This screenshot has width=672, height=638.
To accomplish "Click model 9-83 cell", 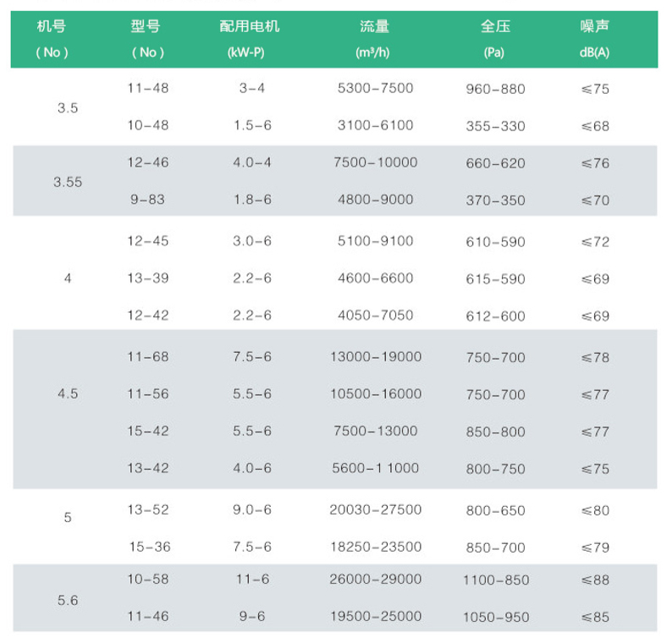I will click(x=148, y=200).
